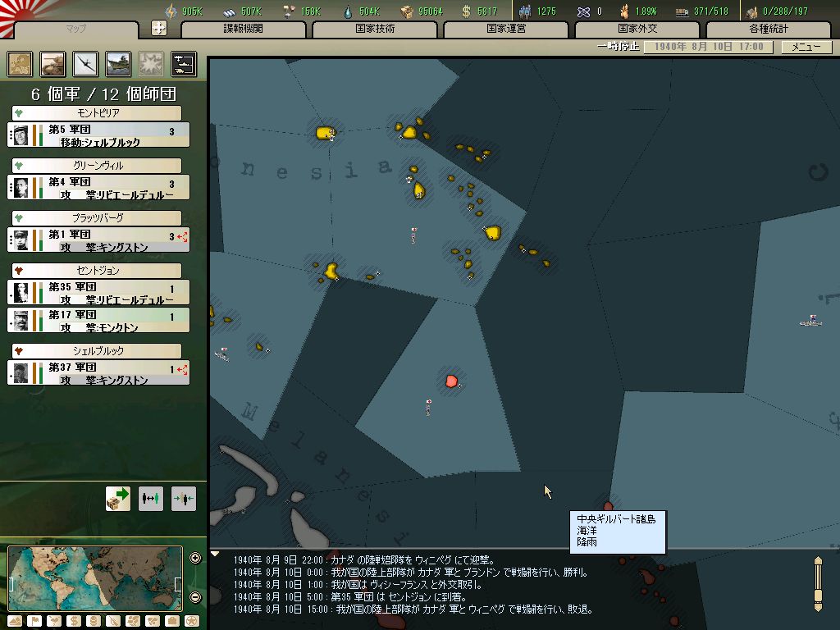840x630 pixels.
Task: Switch to briefcase map mode
Action: click(172, 622)
